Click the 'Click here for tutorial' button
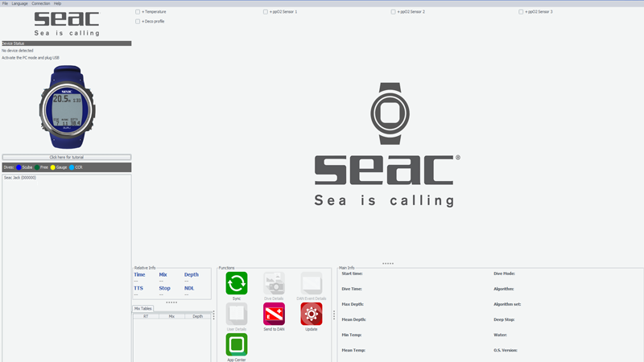The width and height of the screenshot is (644, 362). [x=67, y=157]
